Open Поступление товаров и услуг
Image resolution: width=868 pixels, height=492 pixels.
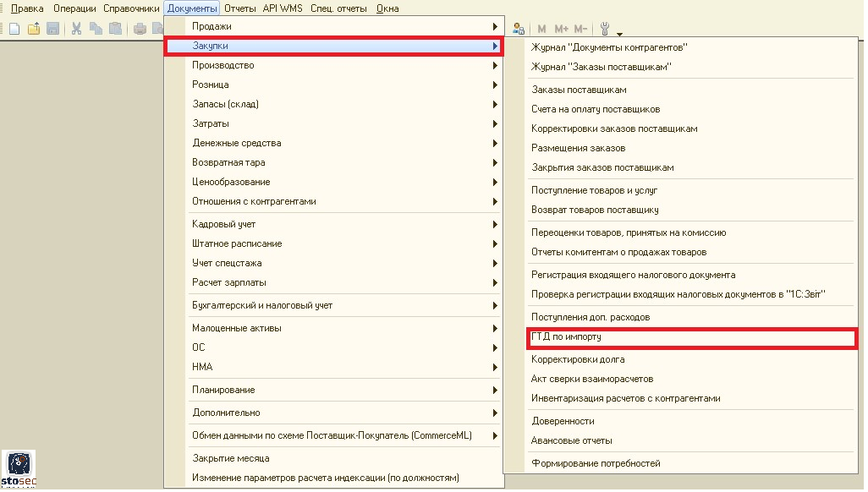(681, 190)
